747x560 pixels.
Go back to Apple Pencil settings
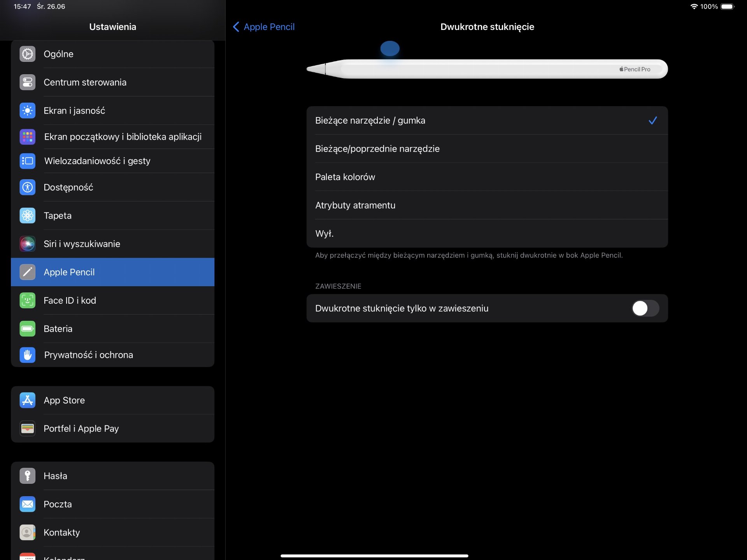click(x=264, y=27)
